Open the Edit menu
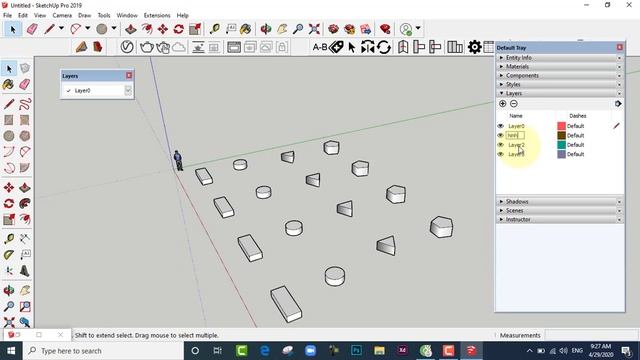Image resolution: width=640 pixels, height=360 pixels. coord(23,15)
